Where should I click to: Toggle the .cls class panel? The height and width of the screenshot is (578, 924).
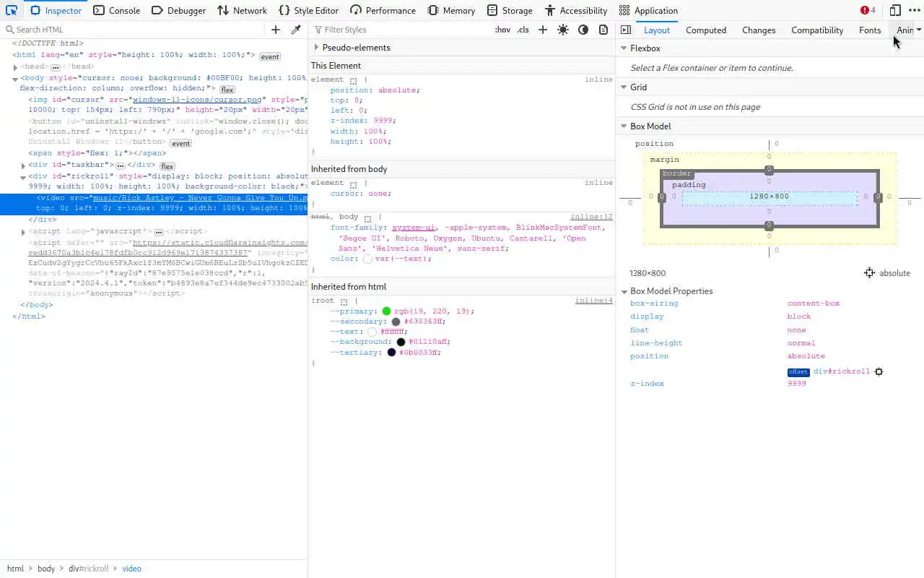(523, 30)
